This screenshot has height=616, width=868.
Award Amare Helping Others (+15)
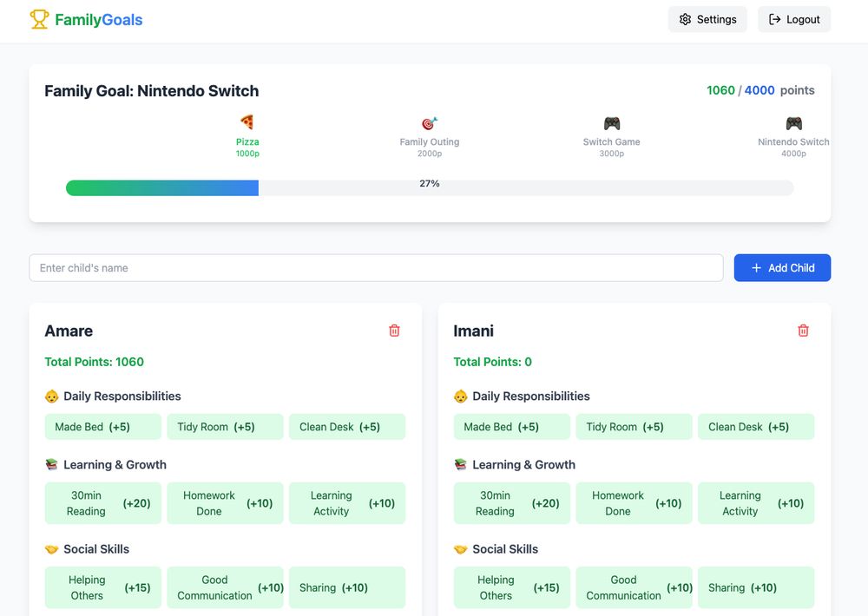click(103, 587)
